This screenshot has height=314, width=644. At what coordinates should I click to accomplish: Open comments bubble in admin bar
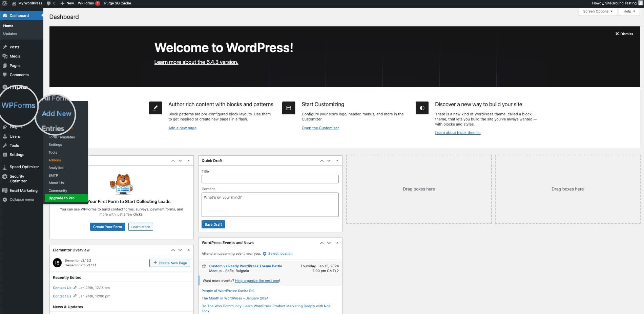[x=51, y=3]
